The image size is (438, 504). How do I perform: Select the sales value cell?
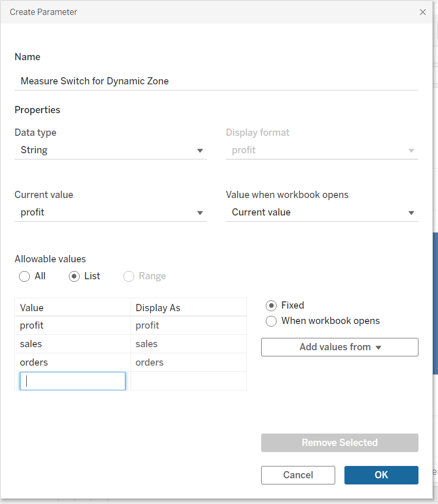[x=72, y=344]
